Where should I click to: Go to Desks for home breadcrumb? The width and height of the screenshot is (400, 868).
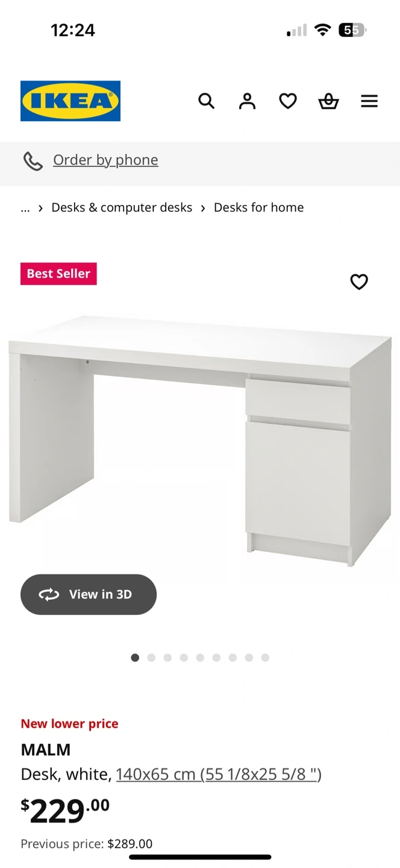pyautogui.click(x=258, y=207)
